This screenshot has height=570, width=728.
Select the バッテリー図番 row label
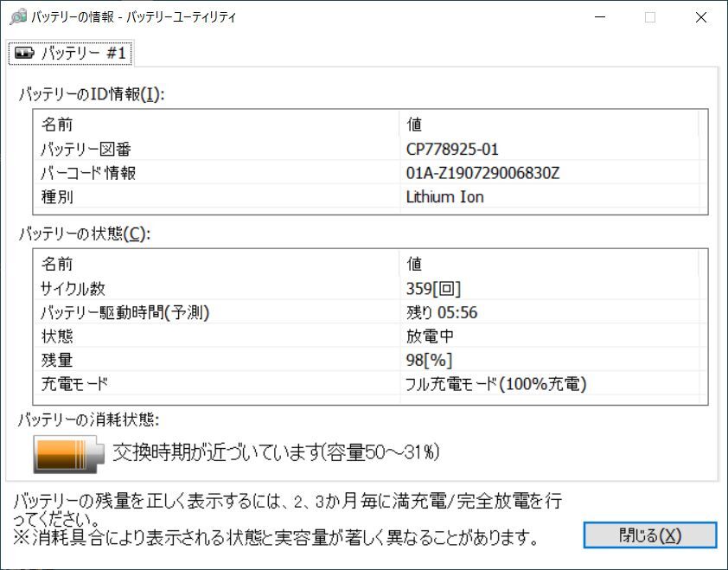pyautogui.click(x=86, y=149)
